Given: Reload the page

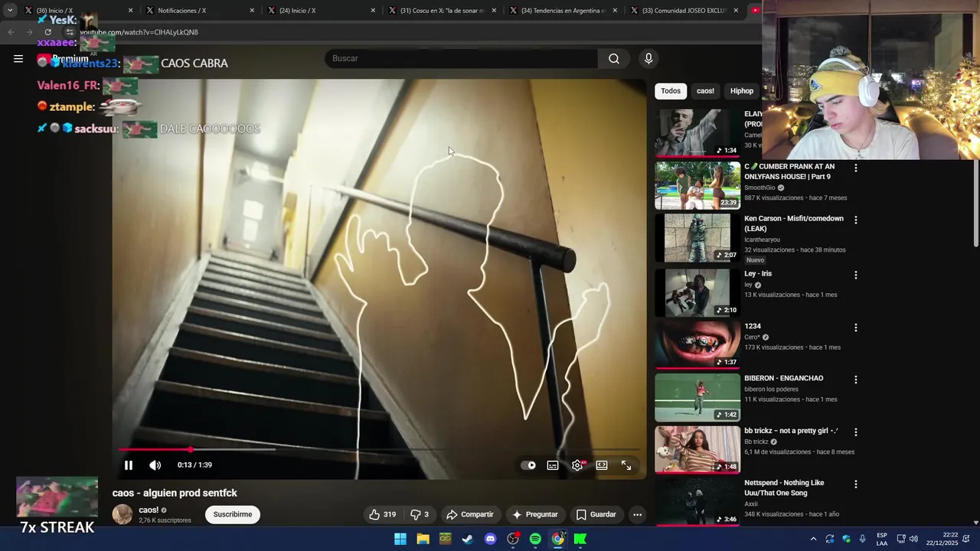Looking at the screenshot, I should pyautogui.click(x=47, y=32).
